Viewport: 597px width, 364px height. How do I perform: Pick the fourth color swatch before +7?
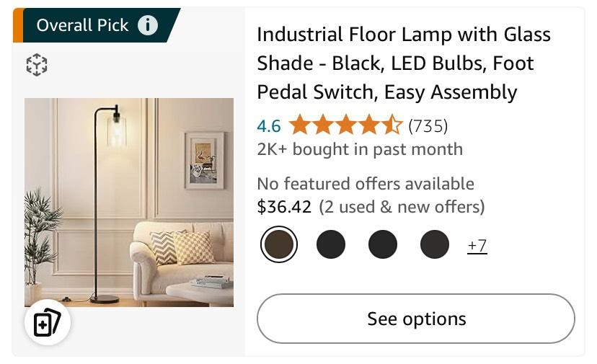pos(435,244)
